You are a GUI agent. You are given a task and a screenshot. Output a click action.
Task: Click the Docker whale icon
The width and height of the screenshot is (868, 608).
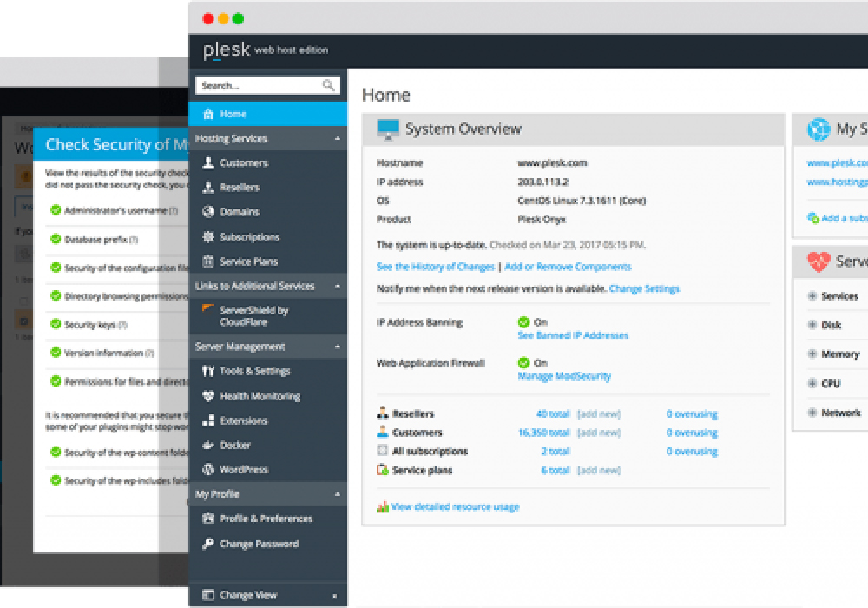click(208, 446)
